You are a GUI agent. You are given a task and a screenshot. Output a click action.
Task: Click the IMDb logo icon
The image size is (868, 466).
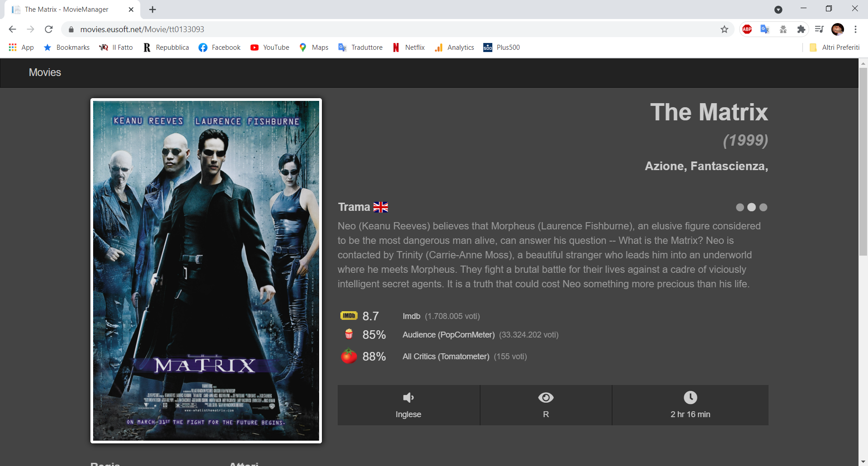coord(349,316)
